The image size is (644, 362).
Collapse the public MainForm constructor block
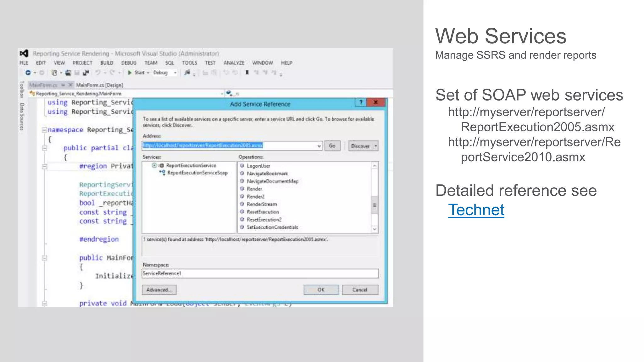(45, 258)
